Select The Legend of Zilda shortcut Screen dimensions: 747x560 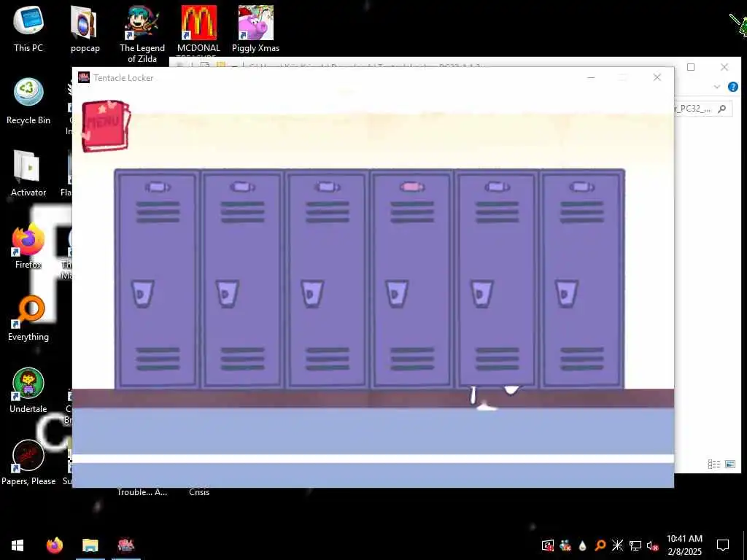point(142,34)
